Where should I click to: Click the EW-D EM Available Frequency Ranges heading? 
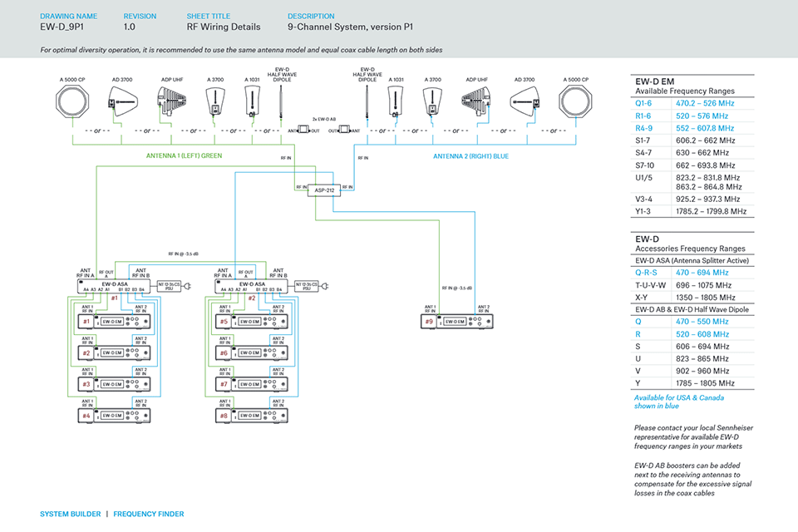[x=685, y=86]
